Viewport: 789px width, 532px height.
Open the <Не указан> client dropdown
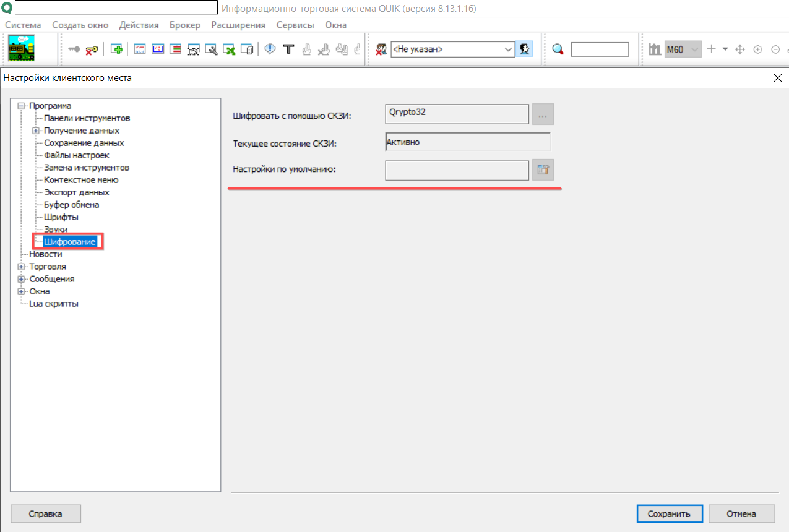click(453, 49)
